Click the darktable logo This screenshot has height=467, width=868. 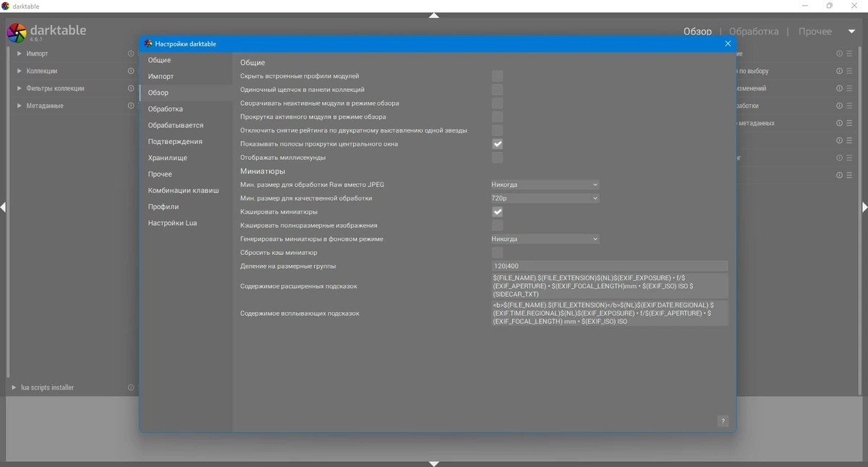[x=17, y=33]
